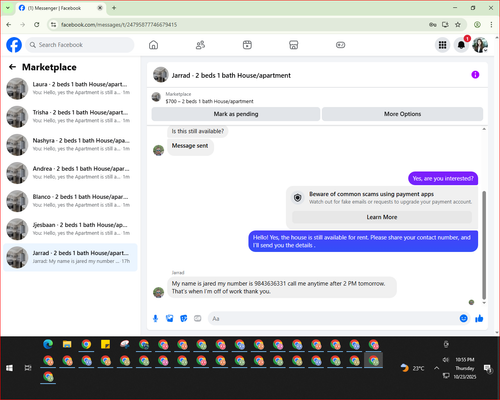Viewport: 500px width, 400px height.
Task: Attach a photo with the image icon
Action: coord(170,319)
